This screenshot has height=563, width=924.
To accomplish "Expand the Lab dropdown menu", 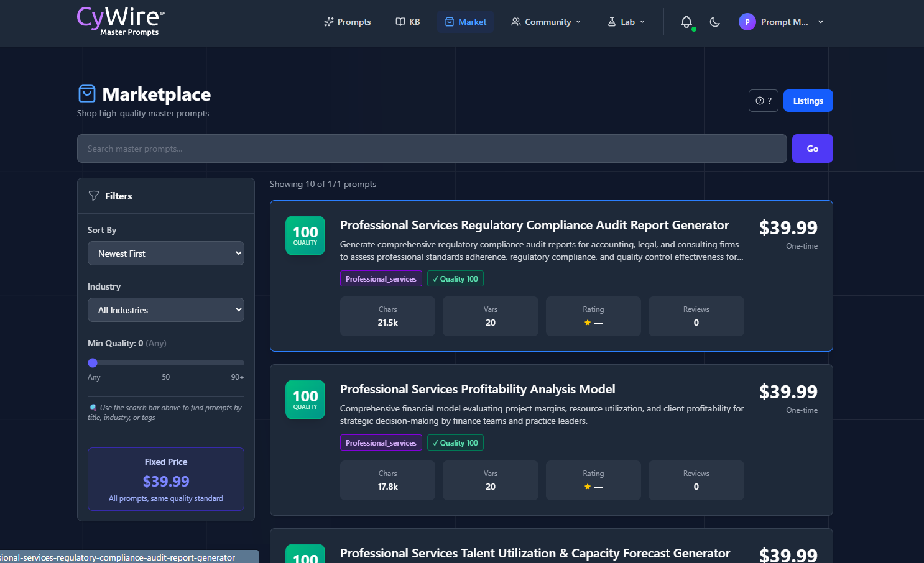I will [626, 22].
